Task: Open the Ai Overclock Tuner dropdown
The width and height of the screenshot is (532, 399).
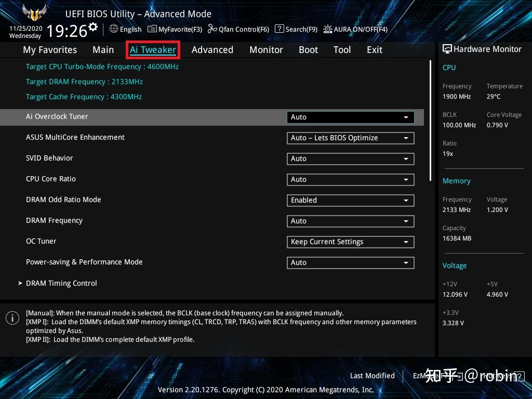Action: (351, 117)
